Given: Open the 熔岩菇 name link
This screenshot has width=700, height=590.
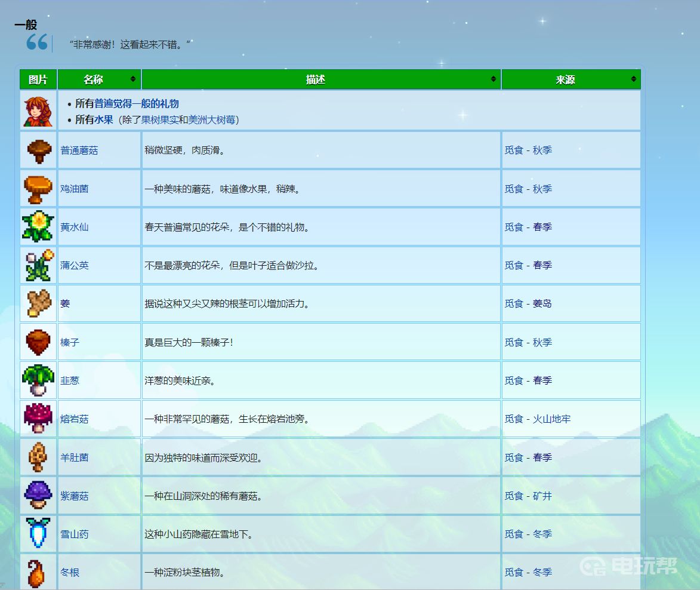Looking at the screenshot, I should click(74, 419).
